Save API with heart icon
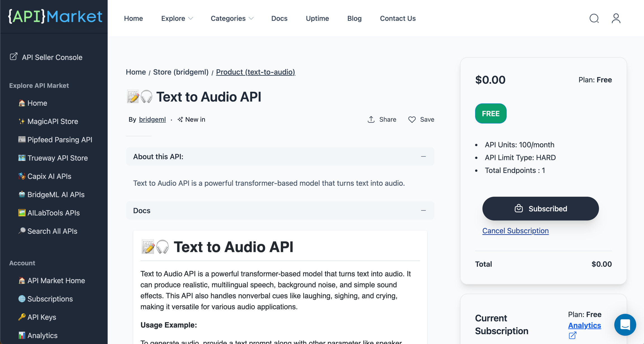 point(412,120)
